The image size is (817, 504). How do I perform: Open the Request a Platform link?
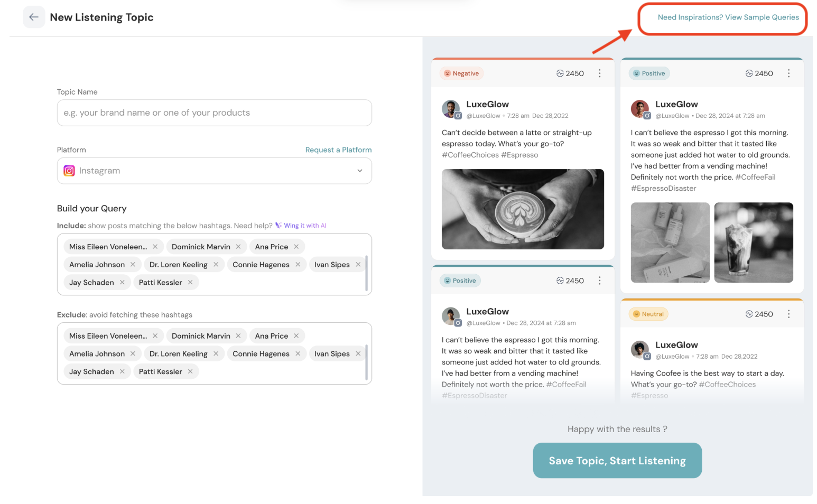tap(338, 150)
